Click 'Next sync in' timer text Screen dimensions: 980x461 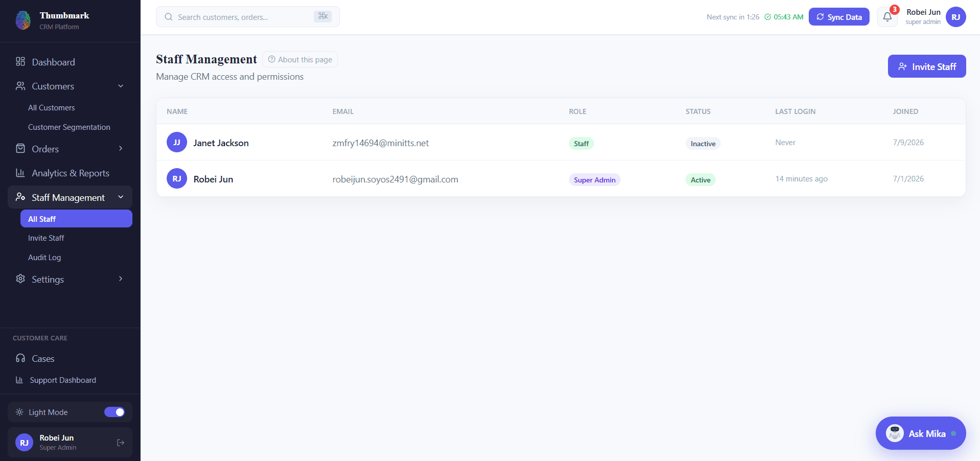pos(733,17)
